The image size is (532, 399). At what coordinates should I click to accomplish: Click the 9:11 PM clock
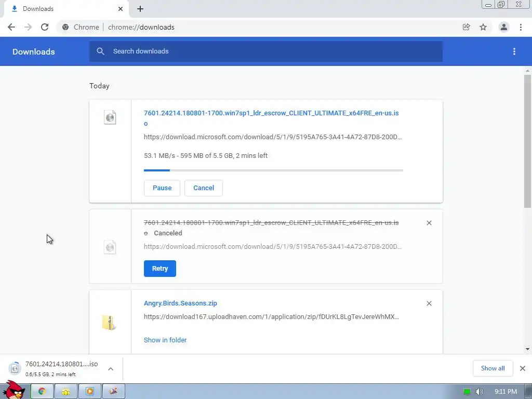coord(506,392)
